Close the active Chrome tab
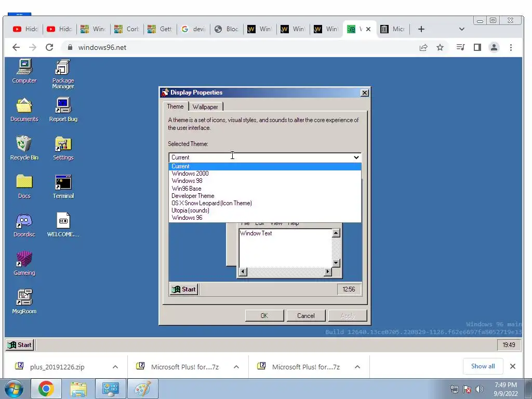 [368, 29]
